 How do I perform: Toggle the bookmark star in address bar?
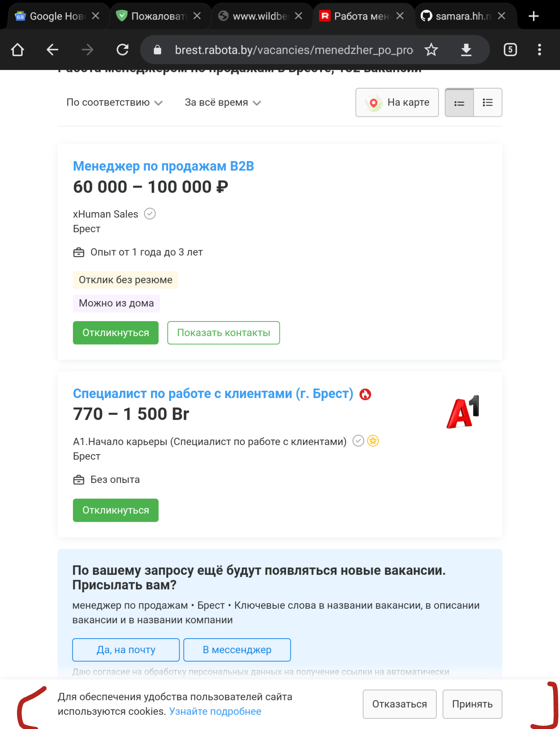pos(431,49)
